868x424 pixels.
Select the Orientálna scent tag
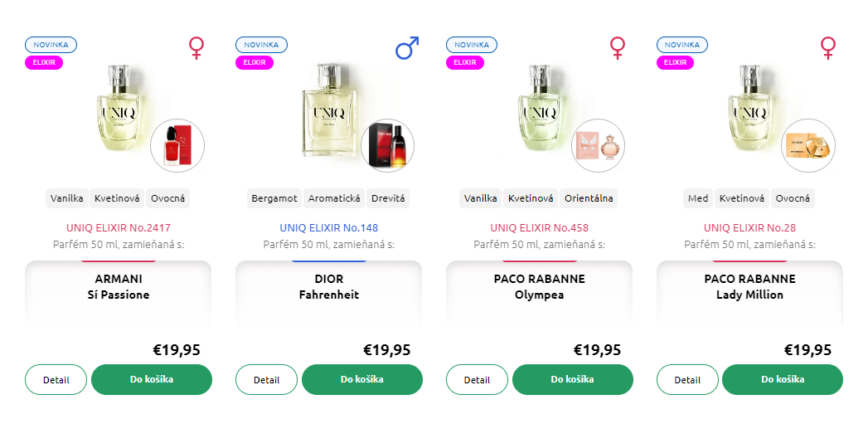click(x=589, y=198)
